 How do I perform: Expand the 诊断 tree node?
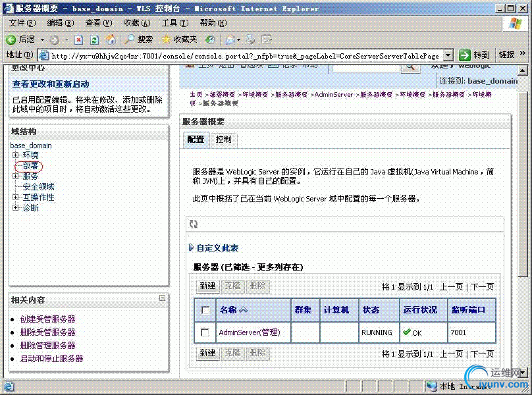[15, 207]
